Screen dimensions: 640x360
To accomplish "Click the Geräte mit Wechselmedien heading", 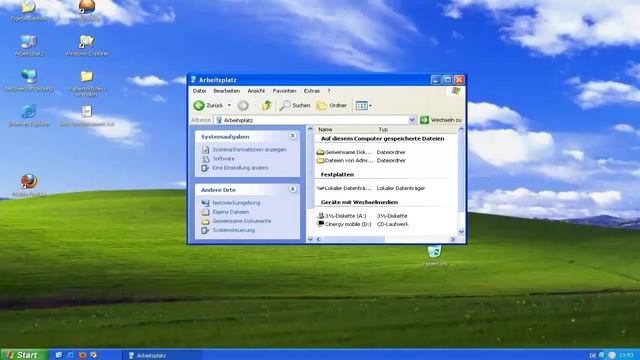I will [359, 202].
